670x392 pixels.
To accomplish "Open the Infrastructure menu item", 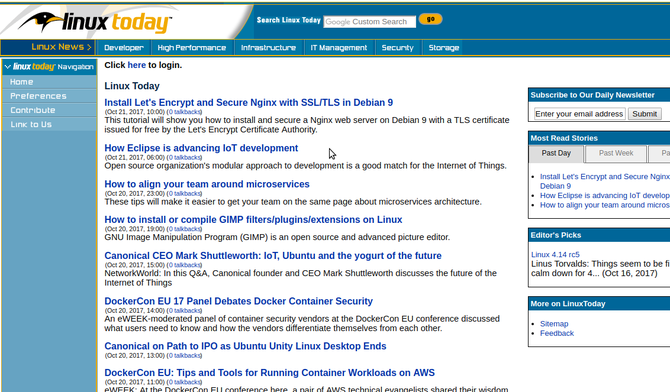I will (x=268, y=47).
